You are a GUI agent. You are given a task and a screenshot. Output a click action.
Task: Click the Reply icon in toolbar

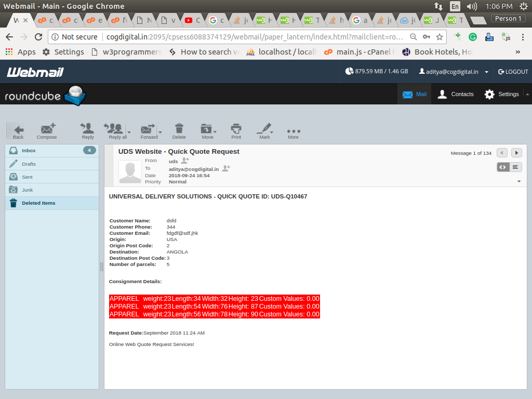click(88, 130)
